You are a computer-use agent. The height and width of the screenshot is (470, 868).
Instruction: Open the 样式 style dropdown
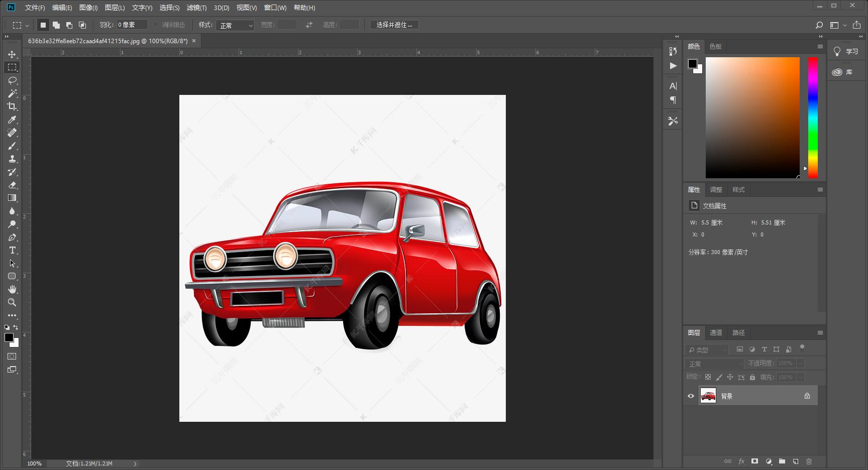[x=235, y=25]
